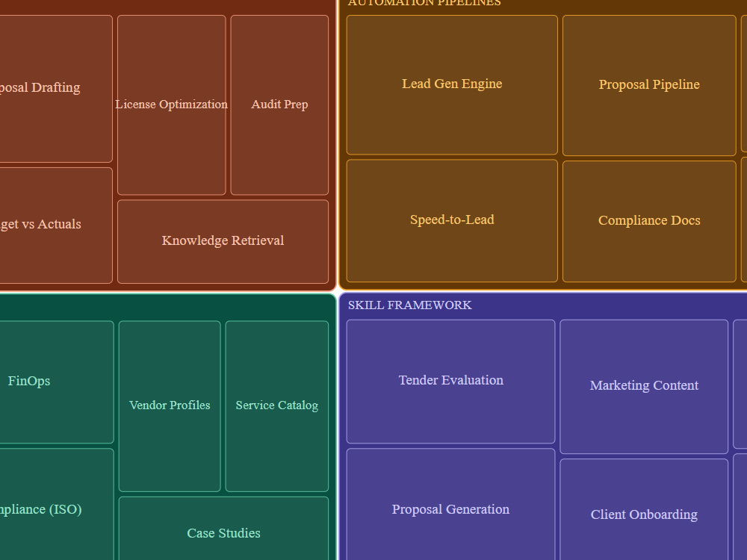747x560 pixels.
Task: Click the Audit Prep tile
Action: [279, 105]
